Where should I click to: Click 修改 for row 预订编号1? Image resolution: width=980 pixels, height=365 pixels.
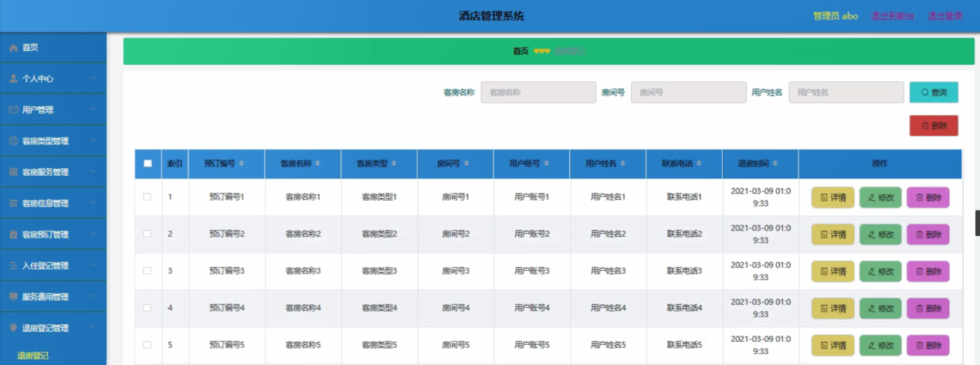pyautogui.click(x=880, y=198)
